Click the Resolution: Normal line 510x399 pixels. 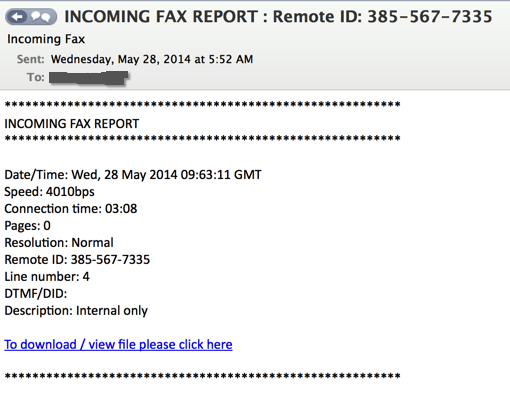coord(59,243)
